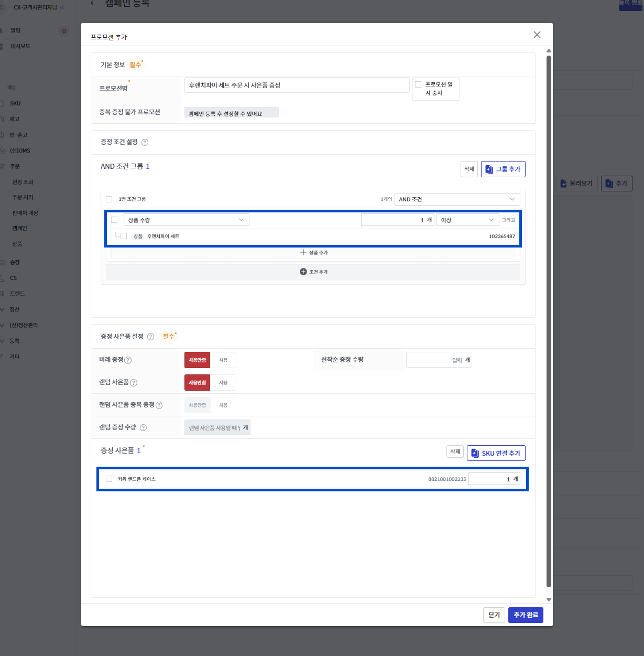Expand the 상품 수량 condition dropdown
644x656 pixels.
click(x=186, y=220)
